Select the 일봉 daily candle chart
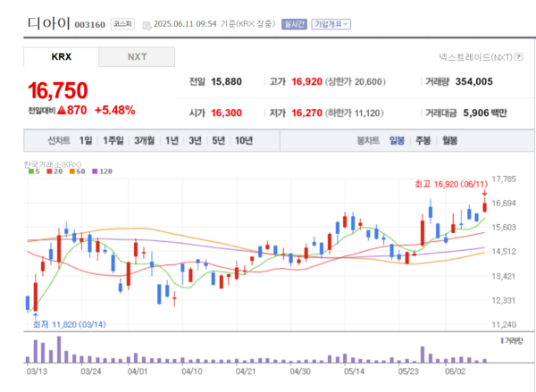 click(397, 140)
